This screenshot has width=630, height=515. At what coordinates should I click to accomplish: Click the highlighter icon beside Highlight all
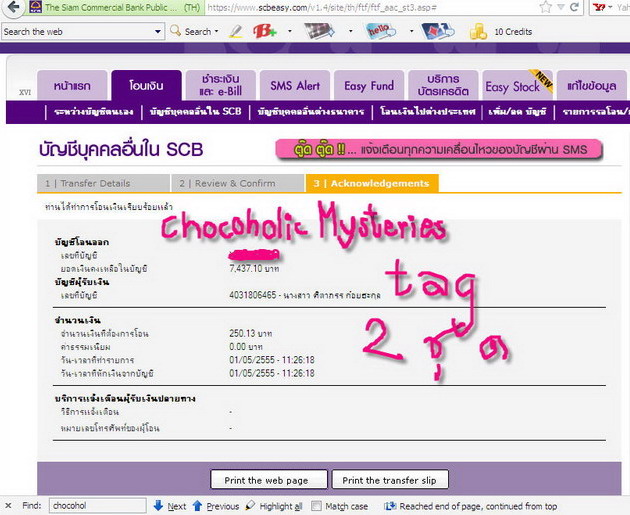pos(250,505)
